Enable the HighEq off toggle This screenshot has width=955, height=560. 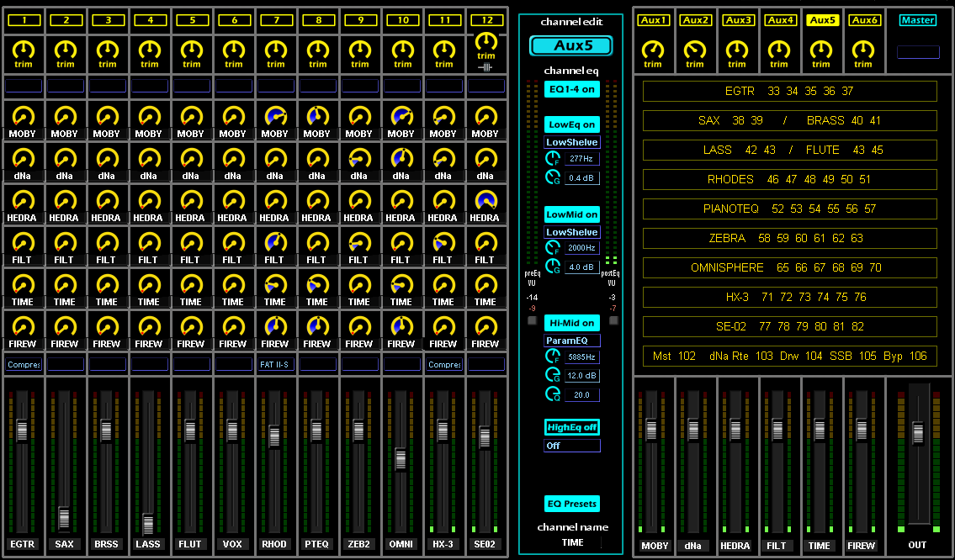point(572,427)
